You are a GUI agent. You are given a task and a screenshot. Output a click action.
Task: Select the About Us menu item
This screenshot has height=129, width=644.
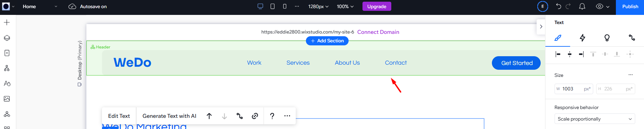347,63
